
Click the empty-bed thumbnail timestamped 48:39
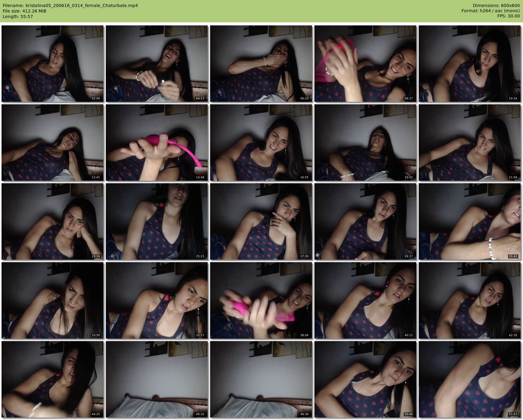point(261,379)
